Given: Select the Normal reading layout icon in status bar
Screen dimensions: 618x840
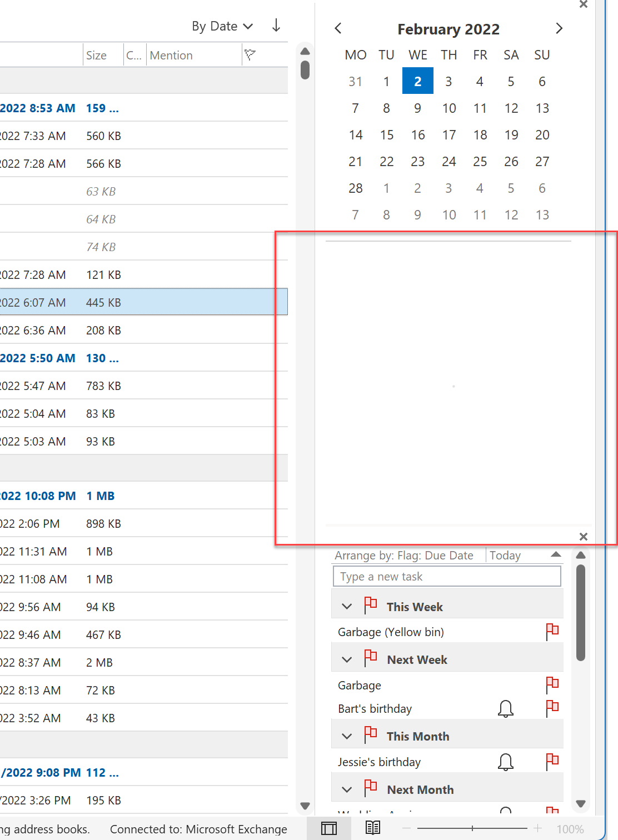Looking at the screenshot, I should click(x=329, y=828).
